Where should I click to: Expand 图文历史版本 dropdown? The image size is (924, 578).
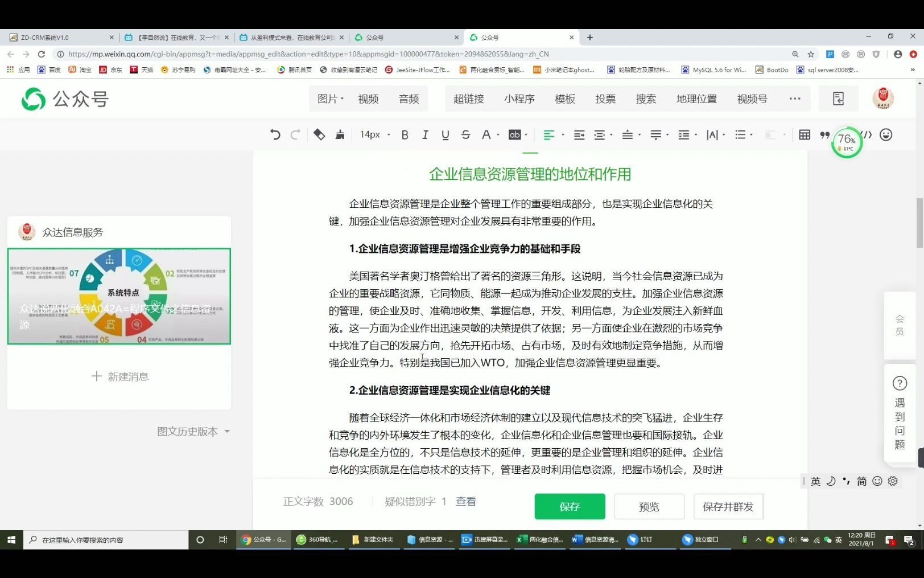coord(193,432)
